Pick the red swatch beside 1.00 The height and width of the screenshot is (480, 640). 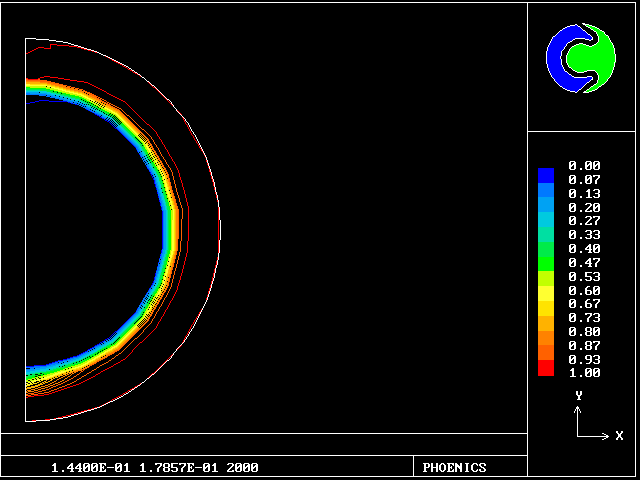pyautogui.click(x=545, y=369)
